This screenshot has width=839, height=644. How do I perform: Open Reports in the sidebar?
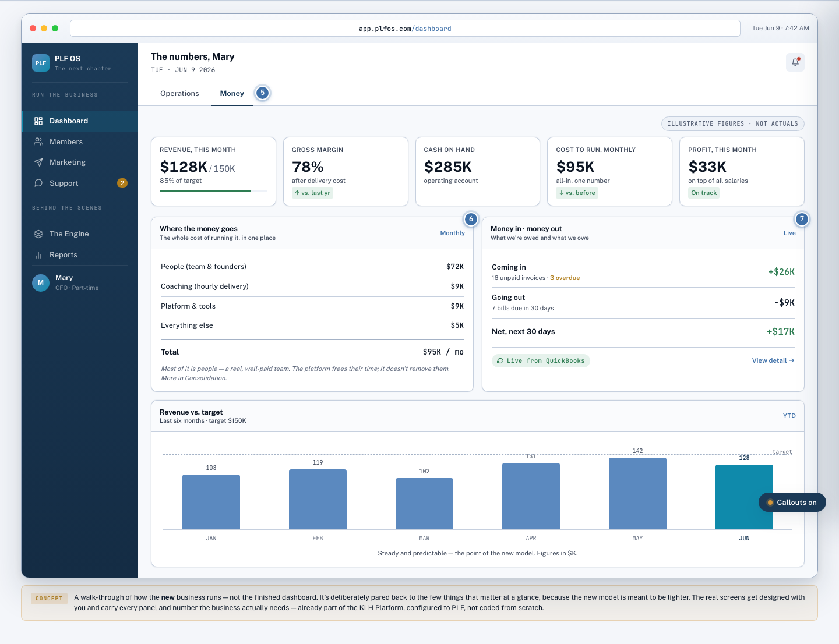coord(80,255)
